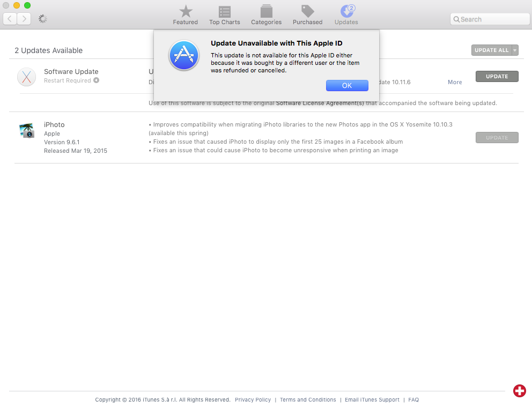Click the Software Update title text
The image size is (532, 408).
[71, 71]
